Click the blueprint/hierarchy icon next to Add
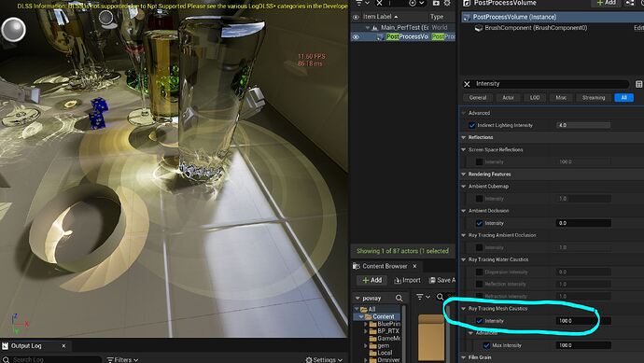The height and width of the screenshot is (363, 644). (x=630, y=3)
